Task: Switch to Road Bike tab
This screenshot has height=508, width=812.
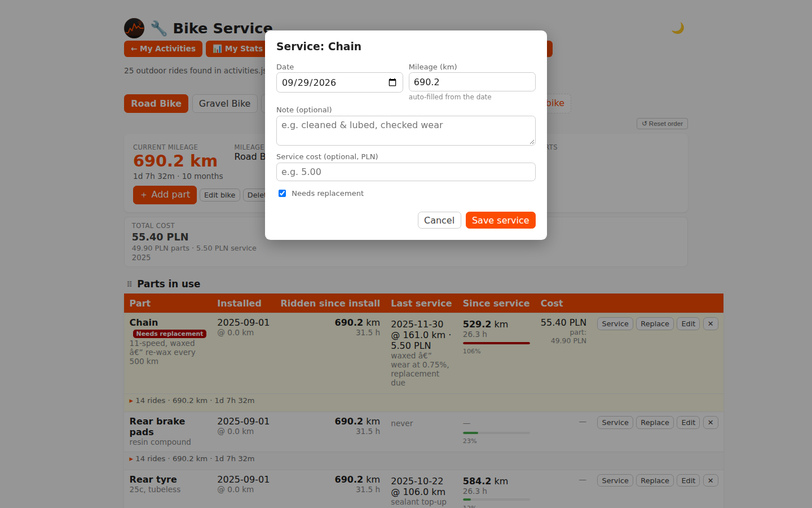Action: pyautogui.click(x=156, y=104)
